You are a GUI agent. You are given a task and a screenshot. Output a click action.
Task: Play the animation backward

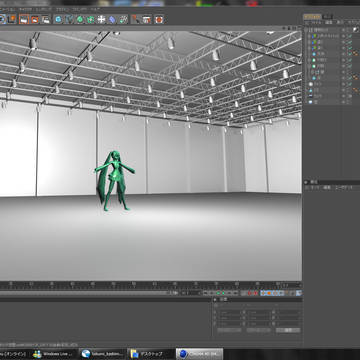tap(218, 293)
